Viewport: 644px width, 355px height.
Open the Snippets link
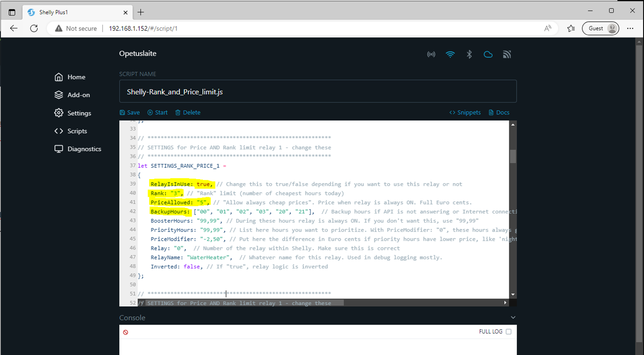click(465, 112)
